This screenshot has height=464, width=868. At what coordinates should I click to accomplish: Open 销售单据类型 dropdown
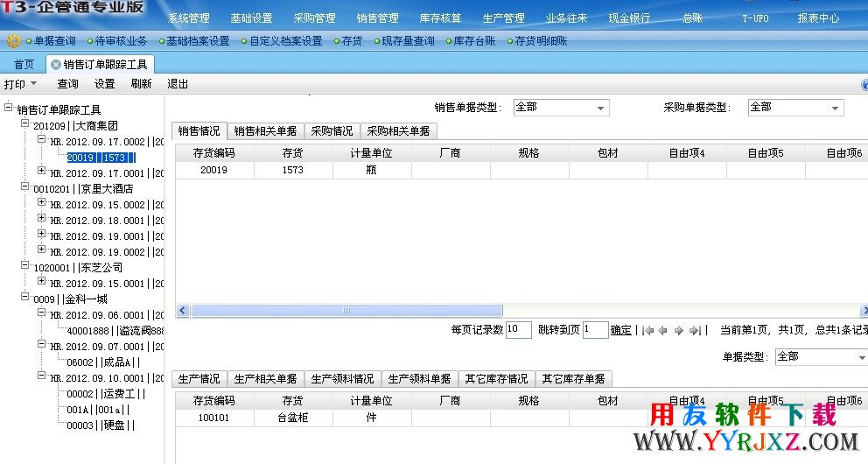coord(562,108)
